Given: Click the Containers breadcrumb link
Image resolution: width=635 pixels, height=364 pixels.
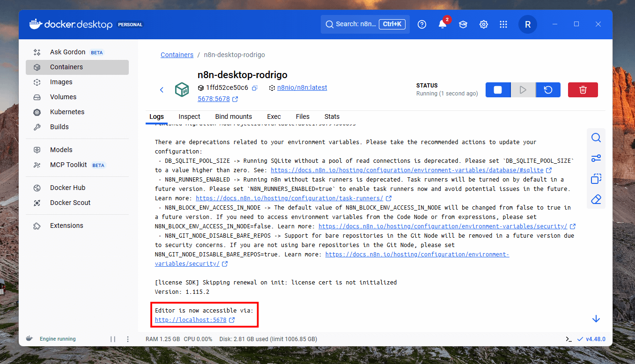Looking at the screenshot, I should coord(177,55).
